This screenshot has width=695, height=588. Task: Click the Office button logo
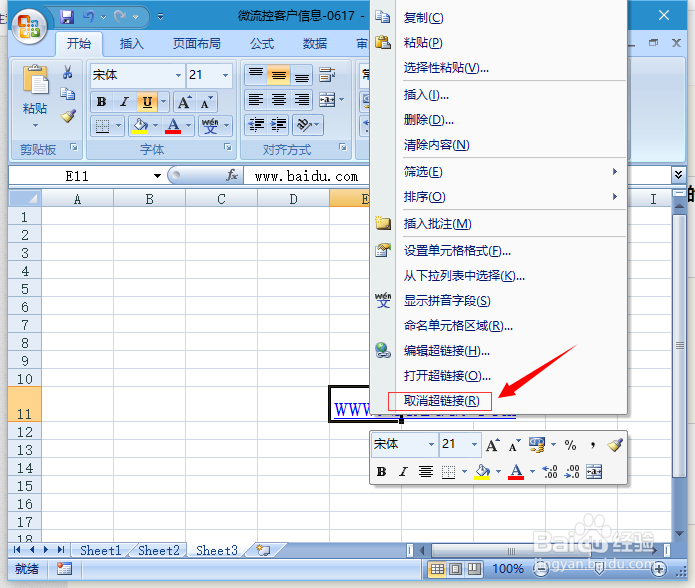[x=29, y=26]
